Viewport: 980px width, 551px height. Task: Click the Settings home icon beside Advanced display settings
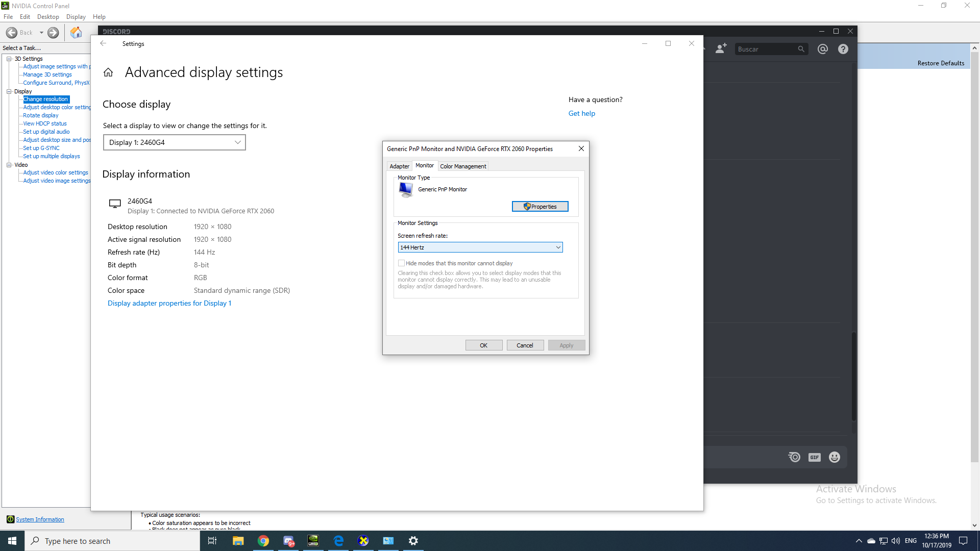coord(108,72)
